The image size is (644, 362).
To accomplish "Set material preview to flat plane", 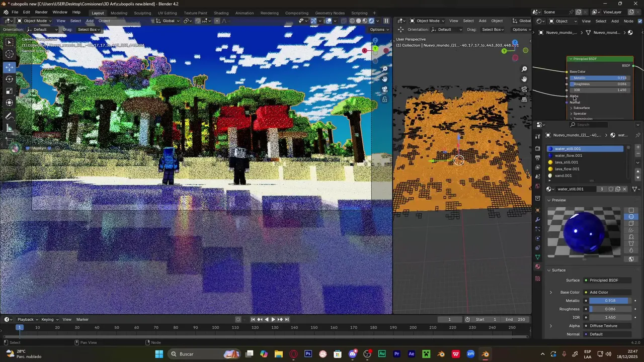I will [x=631, y=210].
